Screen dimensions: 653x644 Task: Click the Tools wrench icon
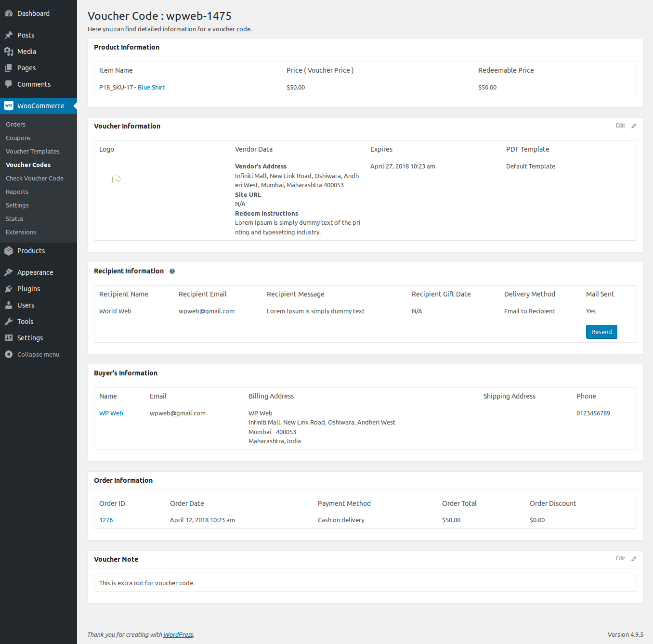click(x=9, y=322)
